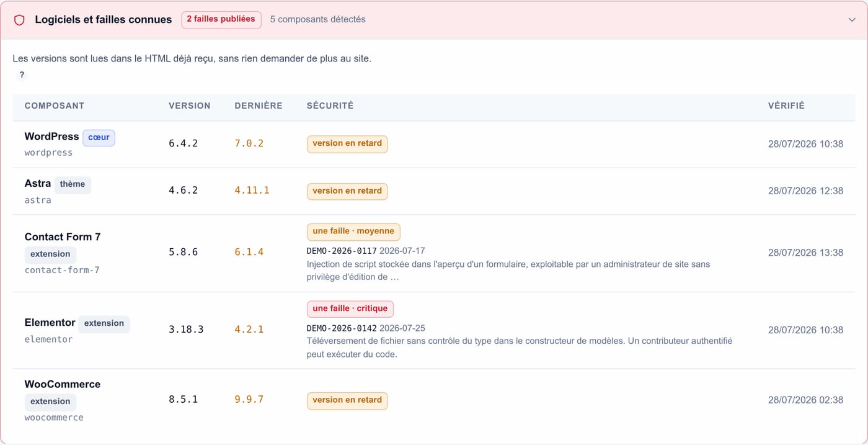Click the timestamp 28/07/2026 12:38
Screen dimensions: 868x445
pos(805,191)
